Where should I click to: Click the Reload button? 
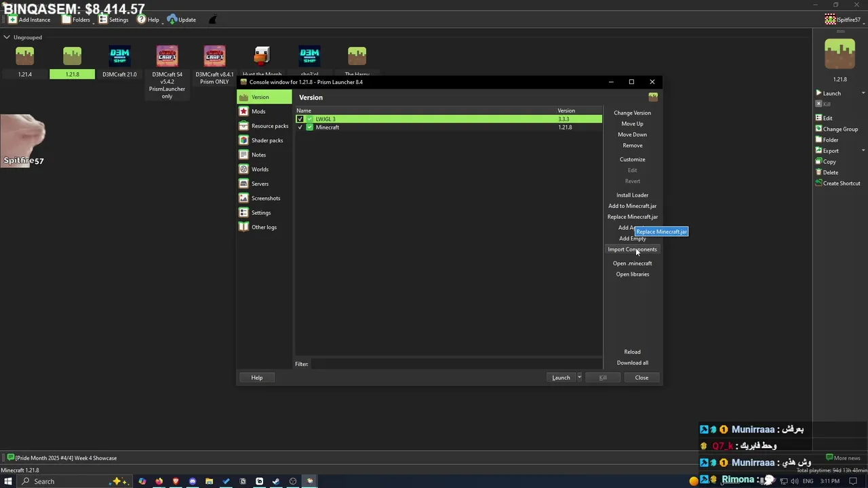(x=632, y=352)
